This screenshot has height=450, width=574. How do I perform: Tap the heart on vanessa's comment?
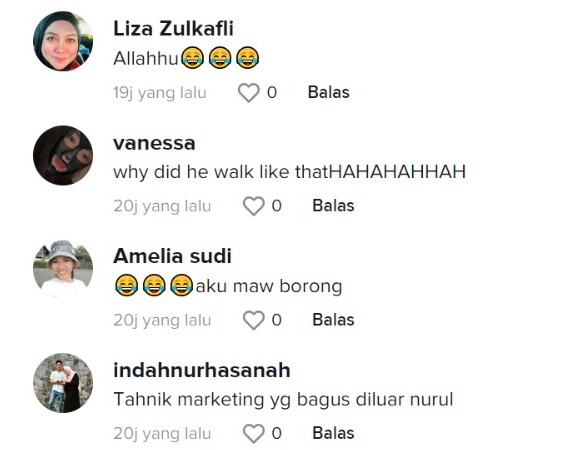click(x=253, y=206)
